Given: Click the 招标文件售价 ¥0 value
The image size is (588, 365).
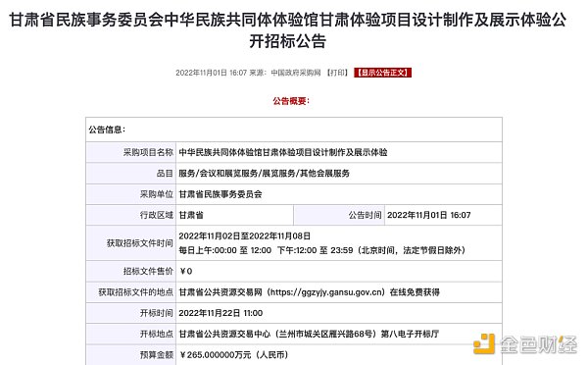Looking at the screenshot, I should pyautogui.click(x=186, y=271).
